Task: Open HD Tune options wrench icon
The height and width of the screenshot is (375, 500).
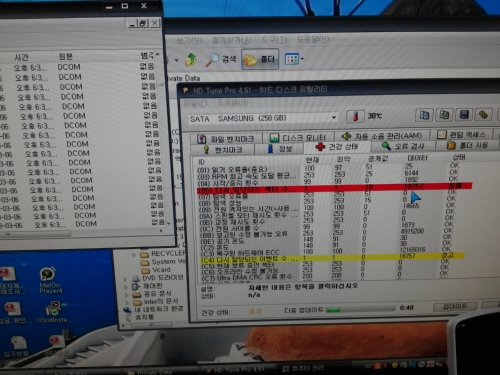Action: pyautogui.click(x=484, y=114)
